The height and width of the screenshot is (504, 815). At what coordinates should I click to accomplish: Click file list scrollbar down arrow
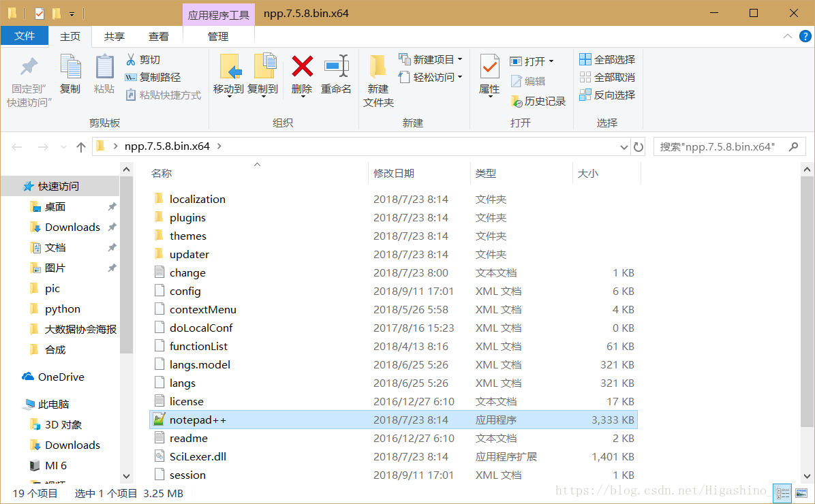(807, 475)
